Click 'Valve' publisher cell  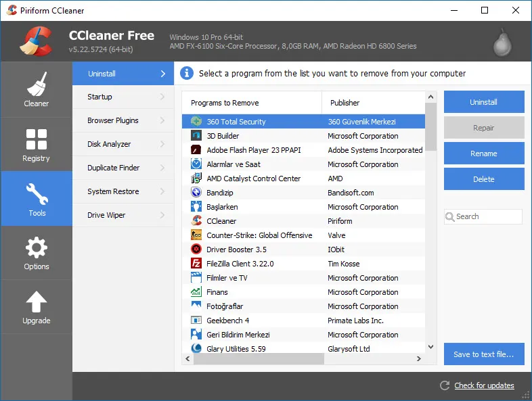click(x=336, y=235)
